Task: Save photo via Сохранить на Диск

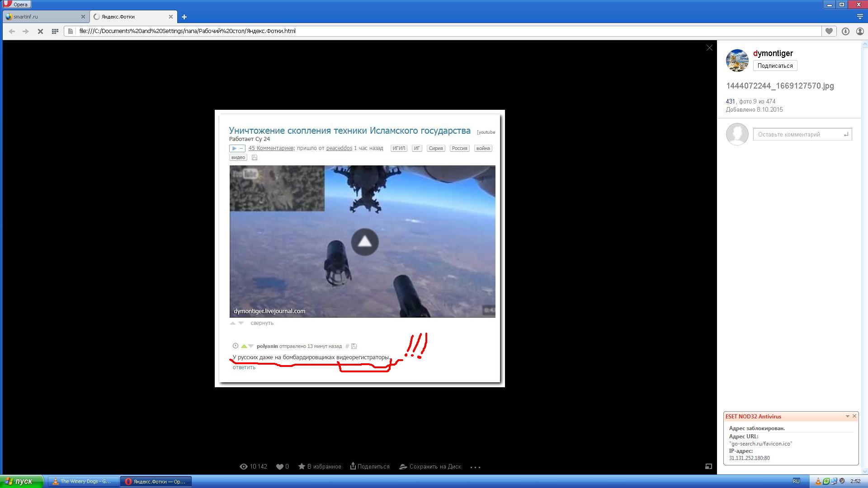Action: [x=430, y=466]
